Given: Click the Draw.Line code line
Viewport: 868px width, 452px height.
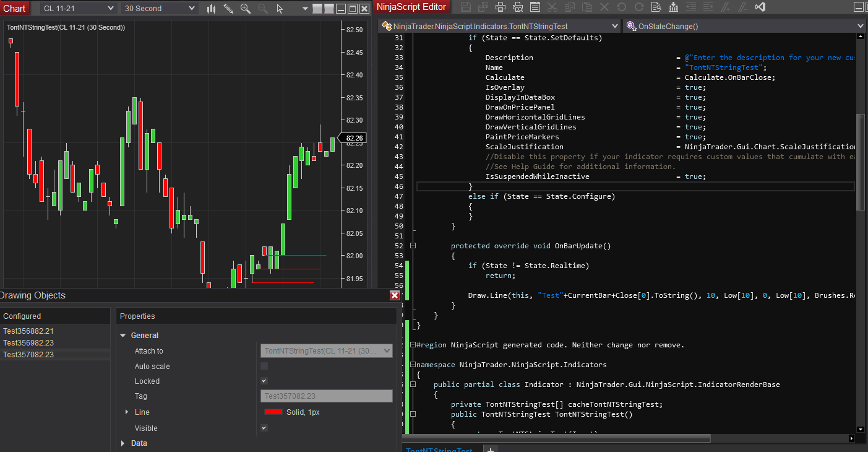Looking at the screenshot, I should [661, 295].
